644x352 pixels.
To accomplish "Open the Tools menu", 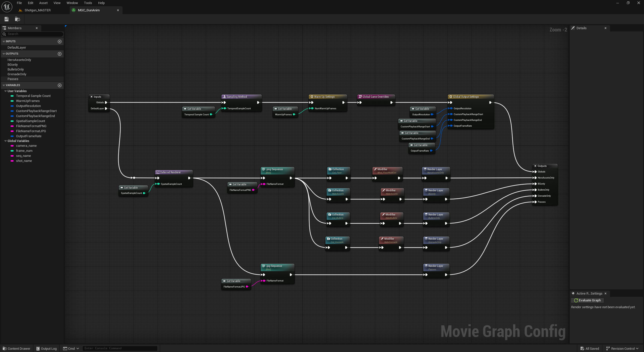I will [88, 3].
